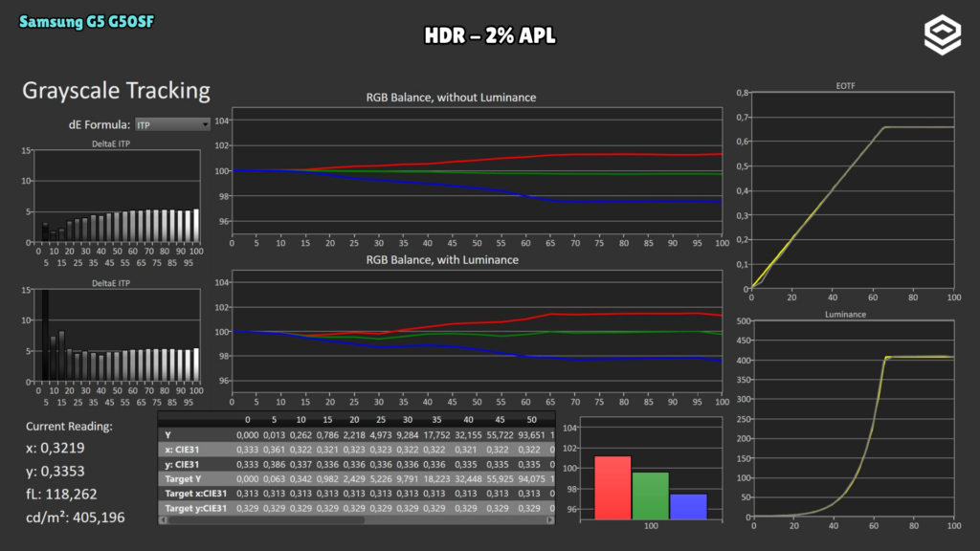Viewport: 980px width, 551px height.
Task: Click the EOTF graph
Action: tap(853, 190)
